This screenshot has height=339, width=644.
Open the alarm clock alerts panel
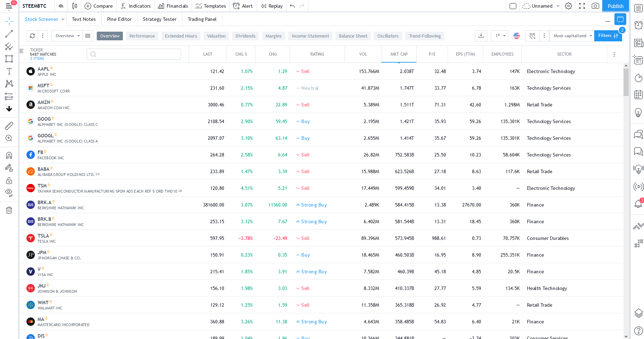tap(638, 25)
